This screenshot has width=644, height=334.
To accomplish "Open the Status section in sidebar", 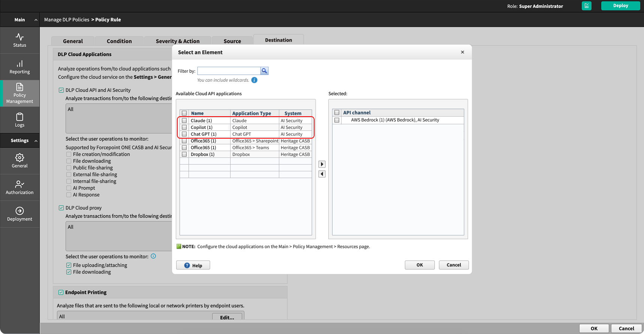I will click(19, 40).
